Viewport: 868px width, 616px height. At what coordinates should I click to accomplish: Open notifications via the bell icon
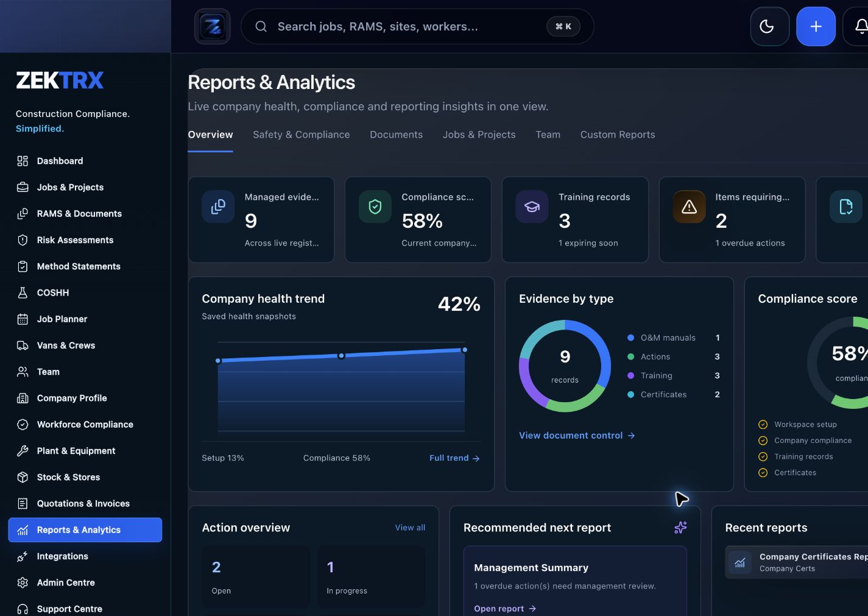pyautogui.click(x=858, y=26)
